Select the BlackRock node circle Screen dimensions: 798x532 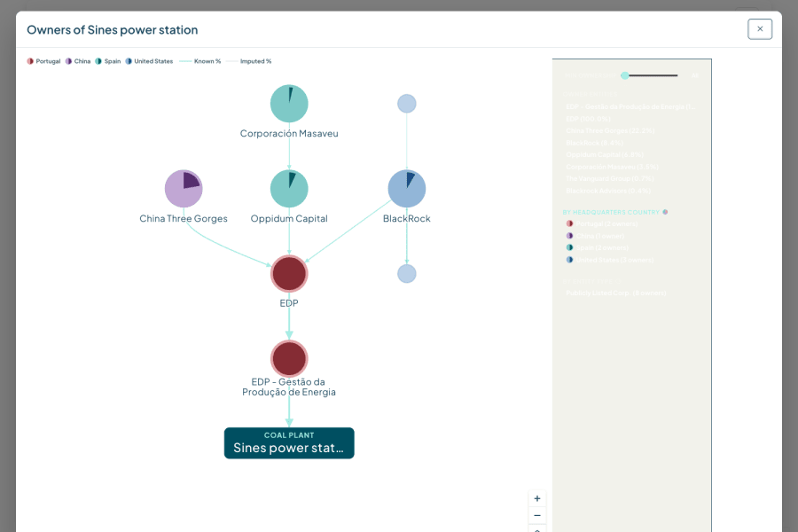(407, 188)
